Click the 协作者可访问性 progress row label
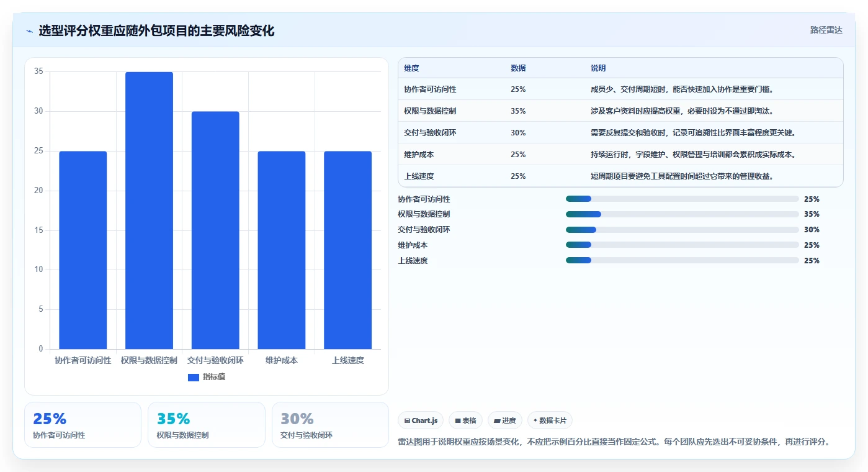Screen dimensions: 868x472 tap(424, 199)
